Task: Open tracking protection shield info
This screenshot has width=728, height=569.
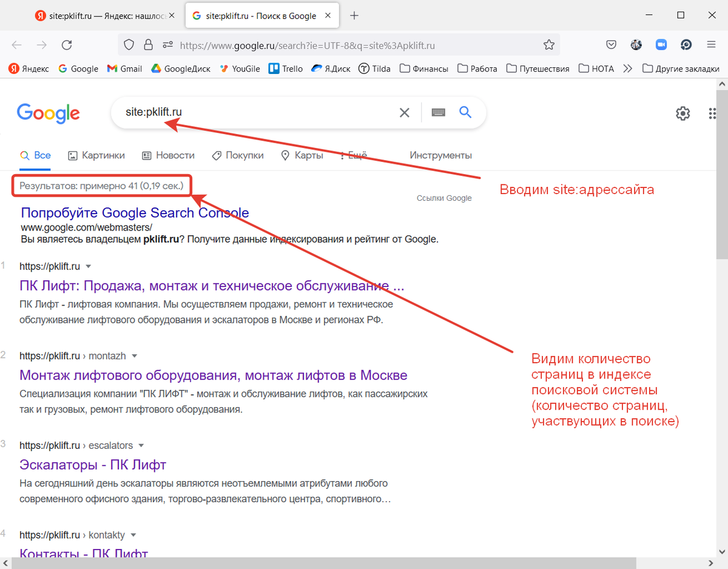Action: 128,45
